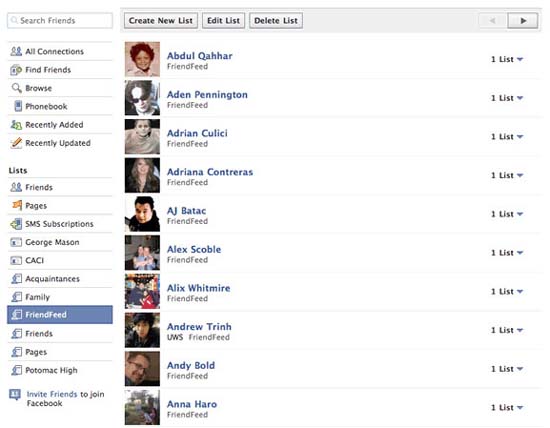Select the Find Friends menu item
550x428 pixels.
pyautogui.click(x=60, y=70)
